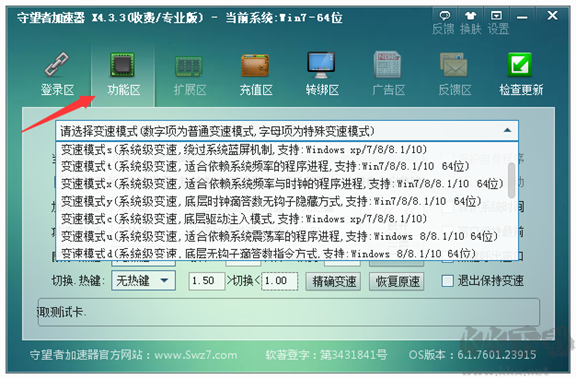Open the 扩展区 extension section

pos(190,75)
